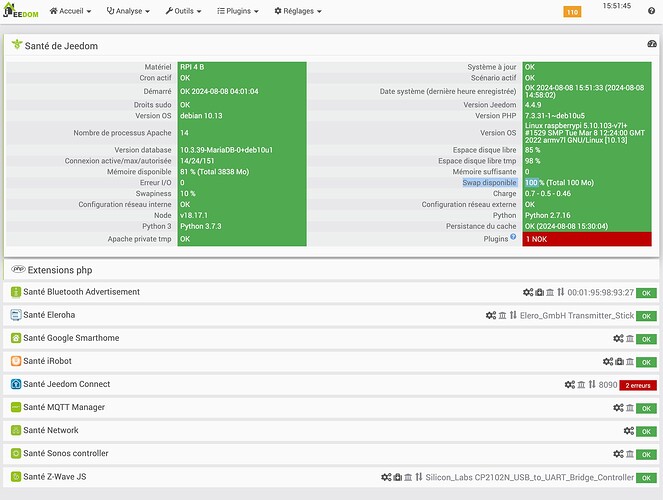Click the OK badge in Santé Network row

646,432
